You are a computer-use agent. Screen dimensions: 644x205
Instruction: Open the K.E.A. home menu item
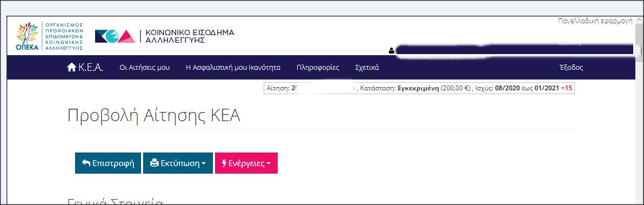[85, 68]
